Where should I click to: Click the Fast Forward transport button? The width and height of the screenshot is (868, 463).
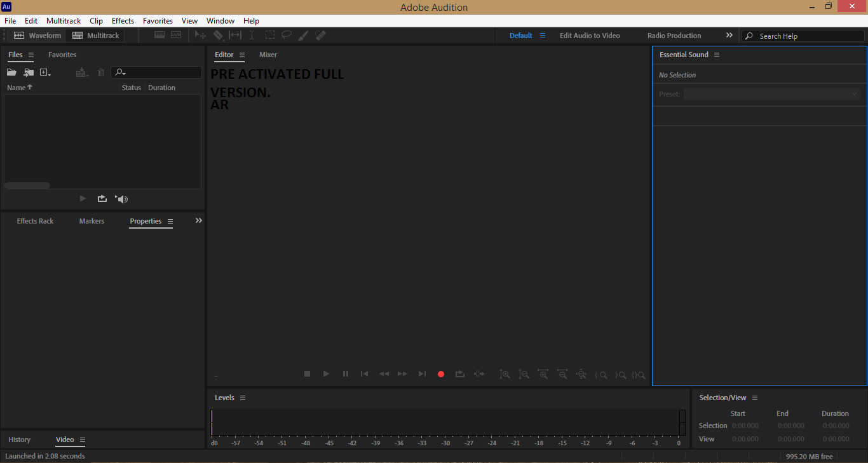pos(402,374)
